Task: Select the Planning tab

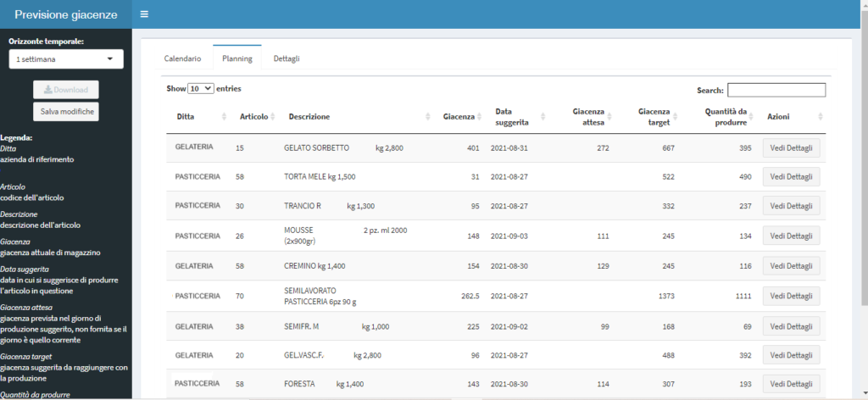Action: click(237, 58)
